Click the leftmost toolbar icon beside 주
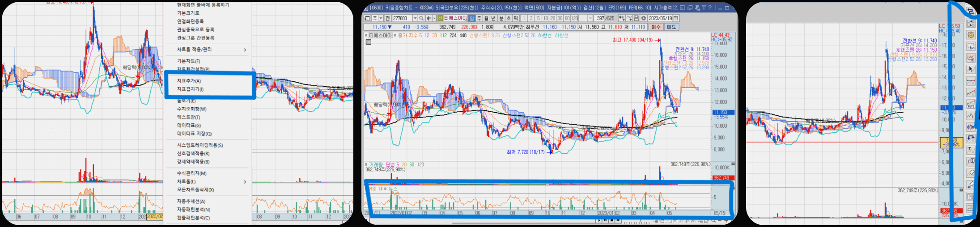This screenshot has width=980, height=227. [367, 18]
